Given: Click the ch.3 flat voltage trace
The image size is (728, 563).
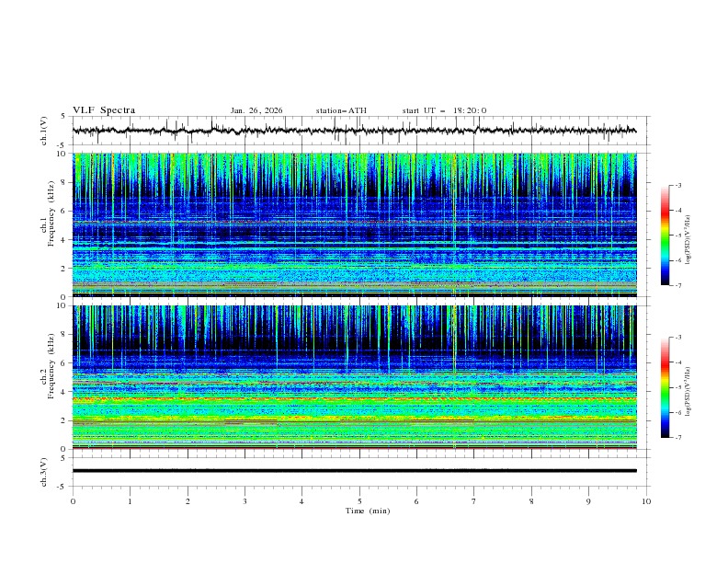Looking at the screenshot, I should coord(354,471).
